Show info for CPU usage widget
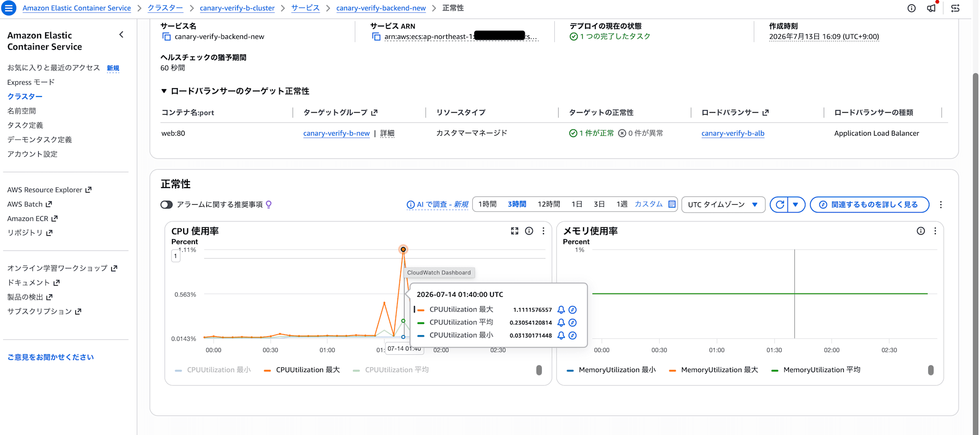This screenshot has width=980, height=435. pyautogui.click(x=529, y=231)
